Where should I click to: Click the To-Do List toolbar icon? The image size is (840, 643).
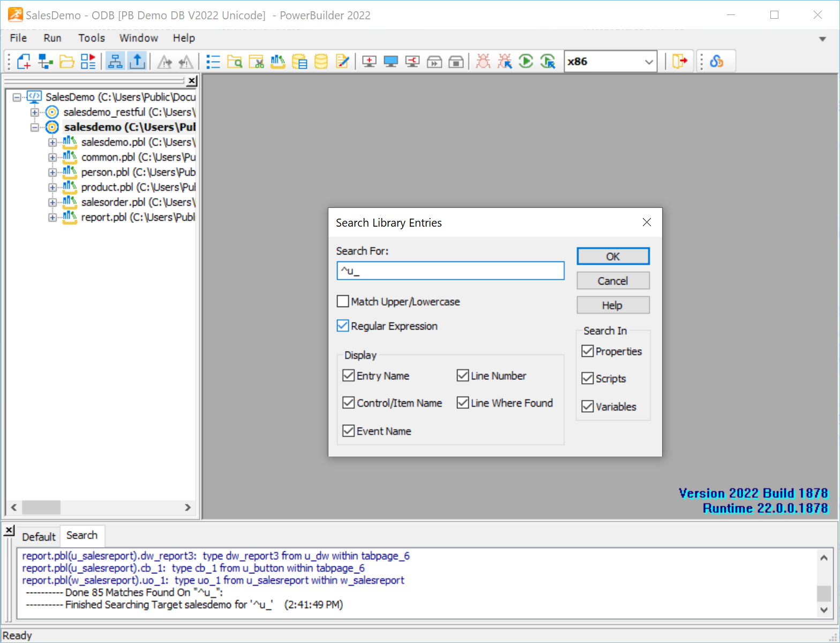213,62
